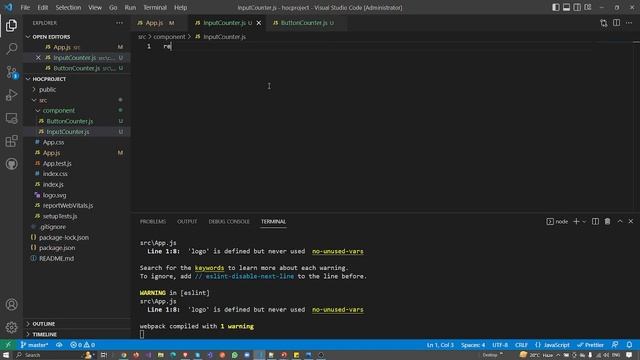Viewport: 640px width, 360px height.
Task: Collapse the Open Editors section
Action: point(77,37)
